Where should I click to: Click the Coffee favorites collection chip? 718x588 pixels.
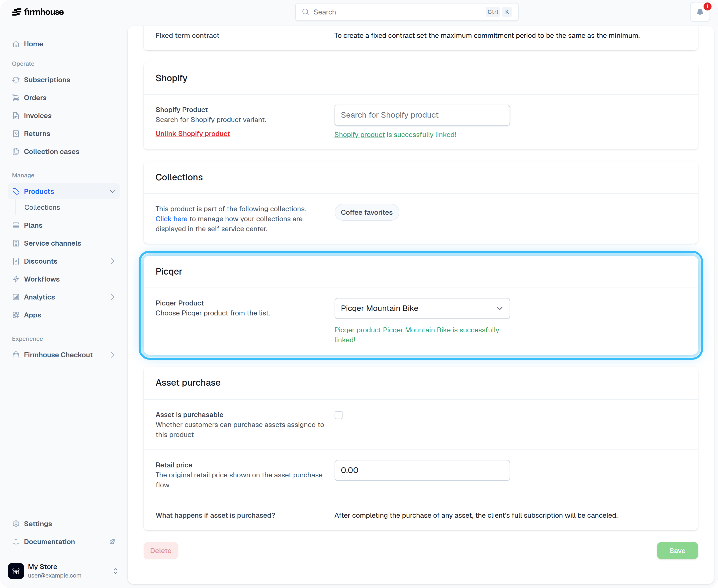tap(367, 212)
